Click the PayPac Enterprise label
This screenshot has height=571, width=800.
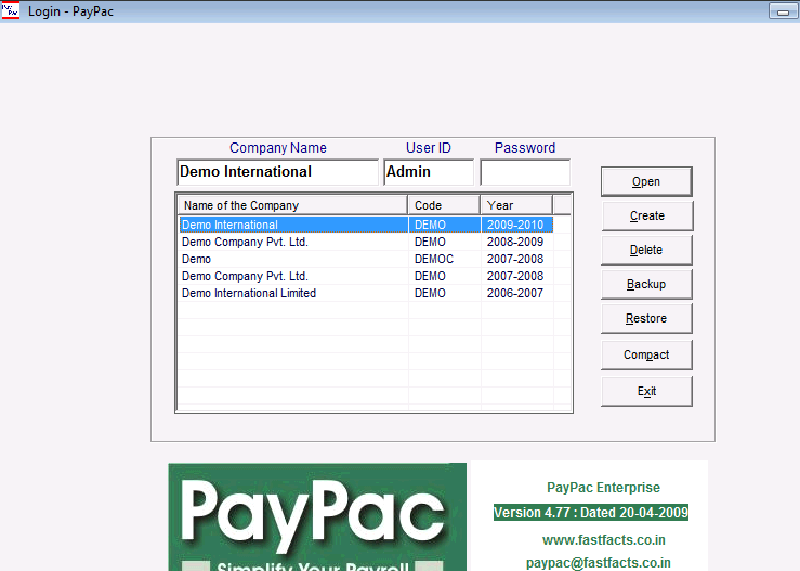coord(603,487)
